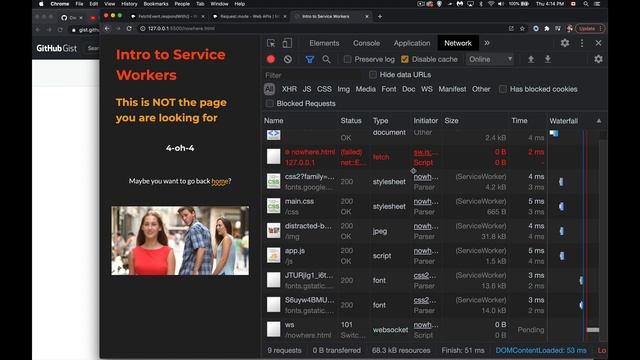
Task: Open the Window menu
Action: [219, 4]
